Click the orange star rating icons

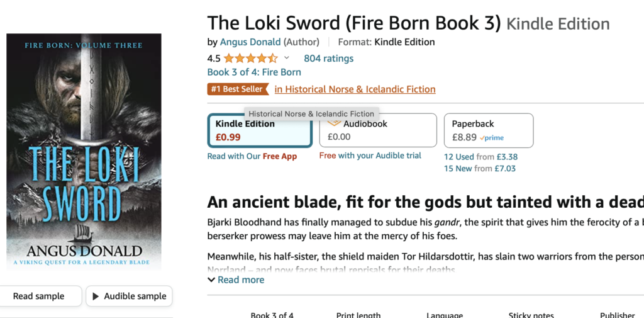coord(250,59)
